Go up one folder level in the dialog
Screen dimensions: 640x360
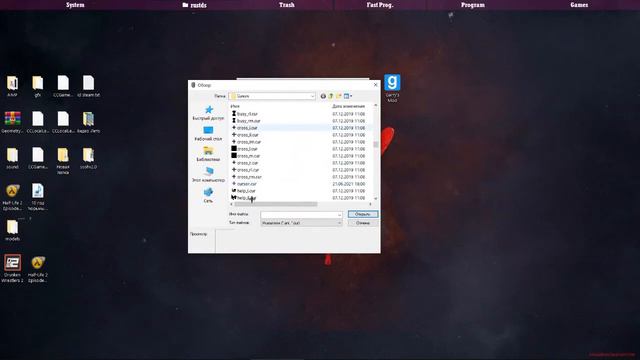click(331, 96)
